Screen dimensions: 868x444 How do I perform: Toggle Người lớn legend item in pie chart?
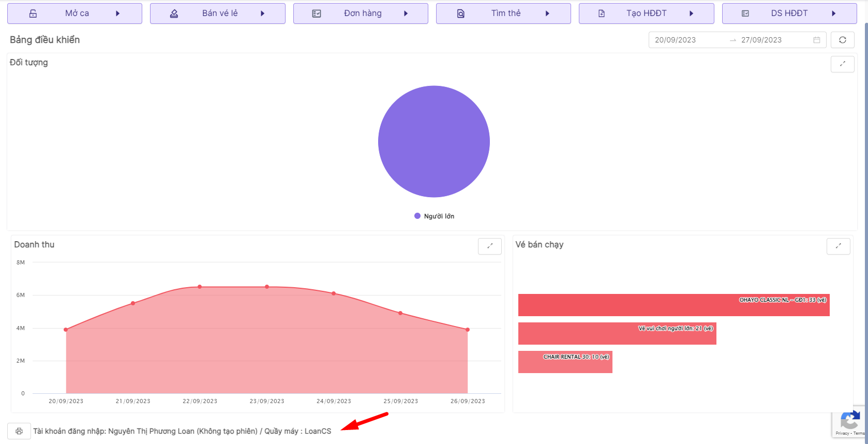point(435,216)
